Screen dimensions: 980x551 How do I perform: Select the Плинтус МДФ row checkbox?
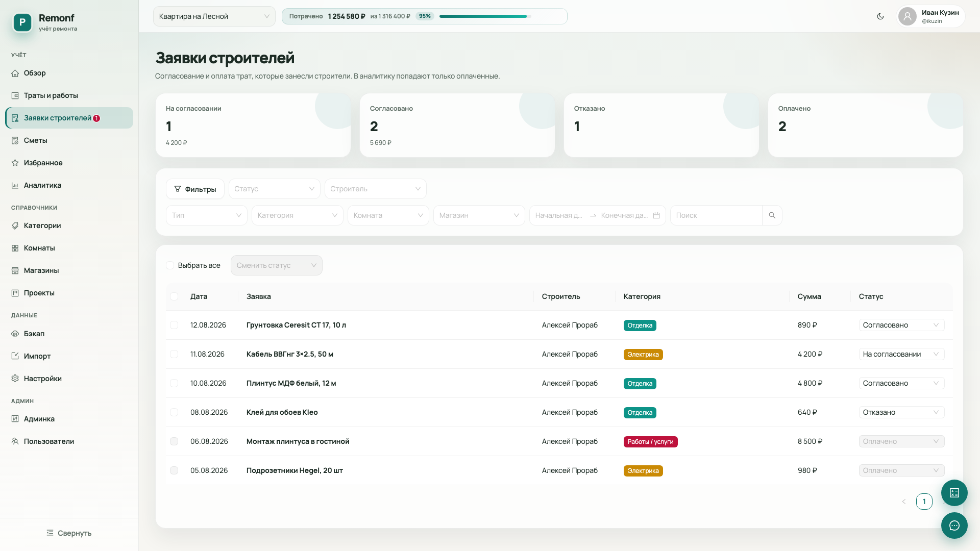click(174, 383)
